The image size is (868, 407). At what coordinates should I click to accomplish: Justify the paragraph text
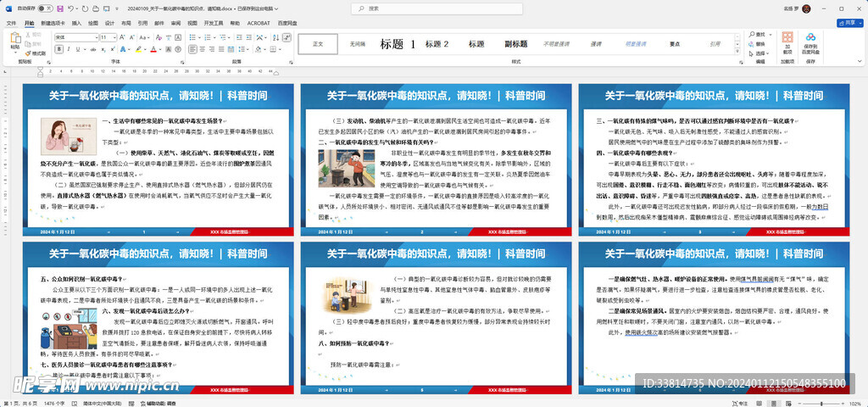(221, 49)
